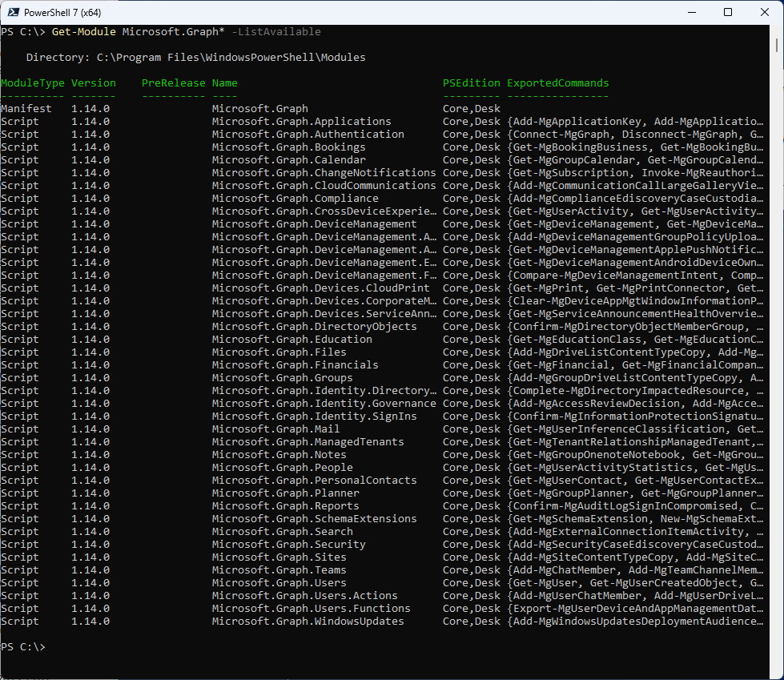
Task: Click 'Microsoft.Graph.Teams' module name
Action: coord(279,570)
